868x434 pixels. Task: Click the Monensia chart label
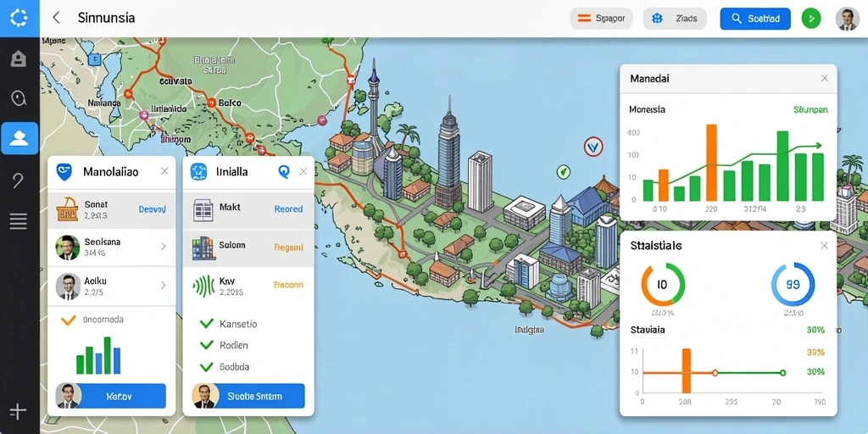647,109
